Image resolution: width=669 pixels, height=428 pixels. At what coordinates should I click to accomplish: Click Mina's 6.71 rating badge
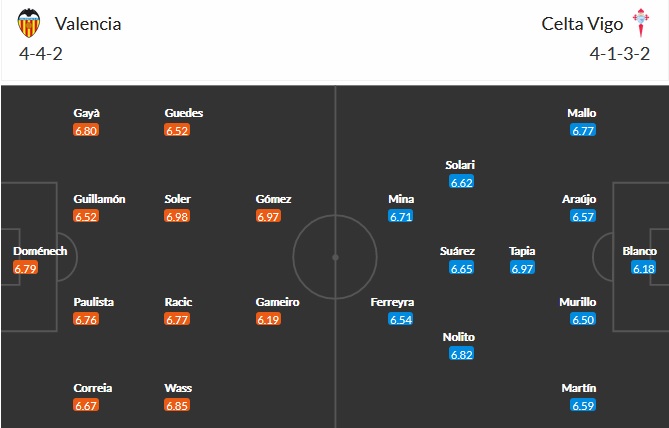point(401,216)
